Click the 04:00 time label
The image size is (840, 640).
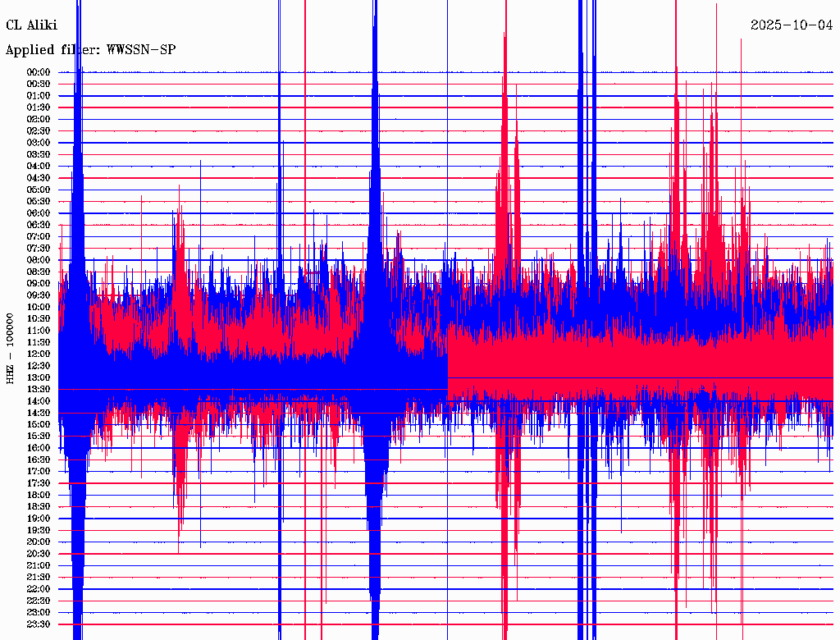tap(39, 167)
